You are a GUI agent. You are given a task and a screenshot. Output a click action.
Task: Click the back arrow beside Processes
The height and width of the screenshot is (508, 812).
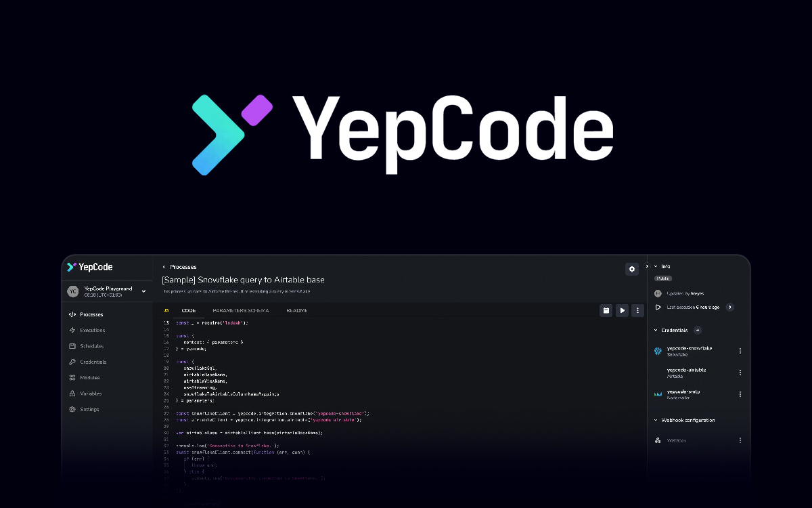(x=164, y=267)
